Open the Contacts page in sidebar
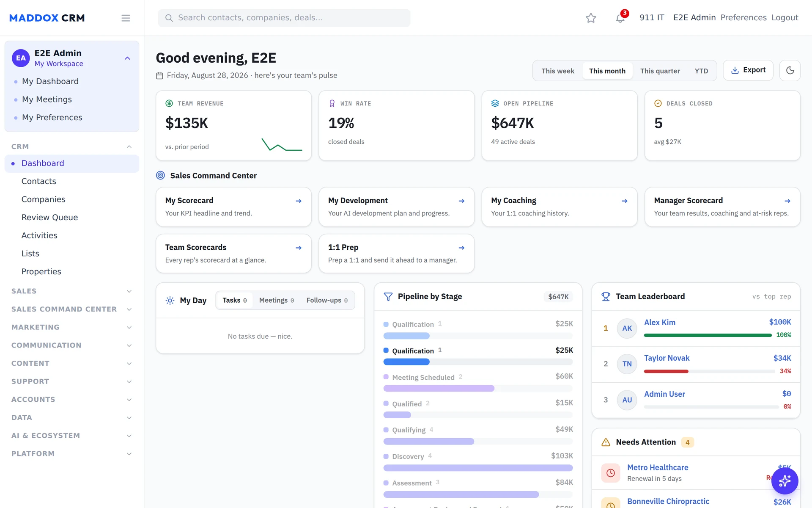Screen dimensions: 812x508 [72, 181]
